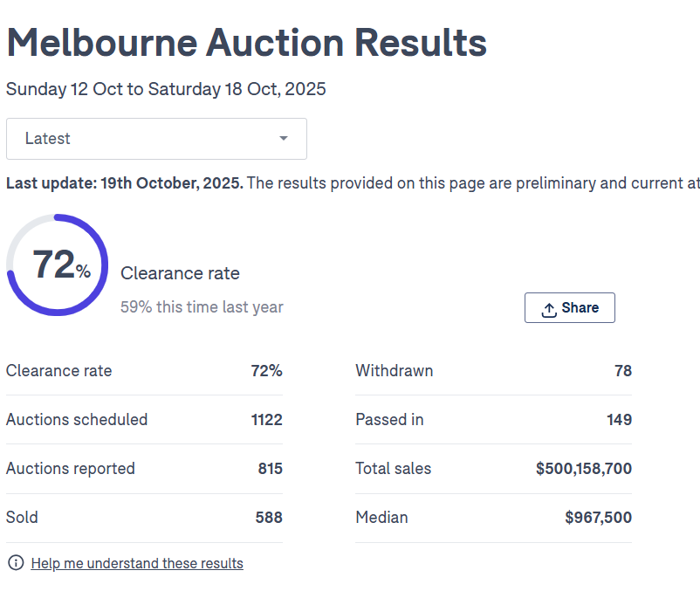Click the Sunday 12 Oct to Saturday 18 Oct date range
The image size is (700, 598).
coord(166,89)
